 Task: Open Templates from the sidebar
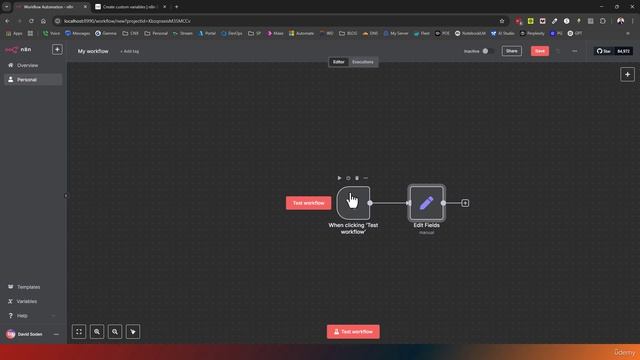[x=33, y=287]
